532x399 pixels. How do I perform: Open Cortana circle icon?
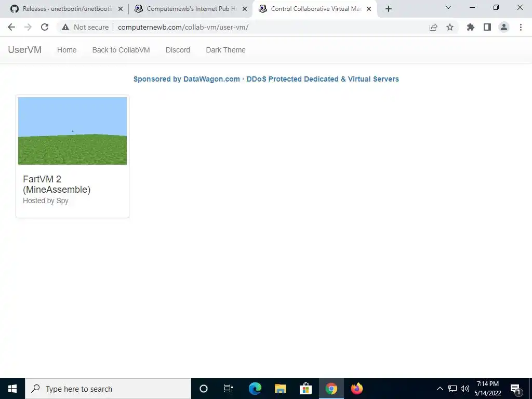coord(204,389)
